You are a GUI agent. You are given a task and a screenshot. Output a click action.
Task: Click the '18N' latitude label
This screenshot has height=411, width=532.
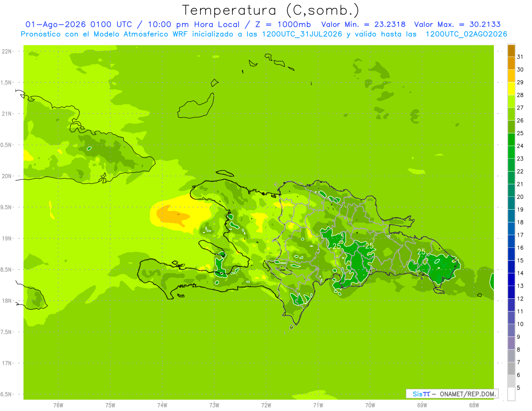6,301
